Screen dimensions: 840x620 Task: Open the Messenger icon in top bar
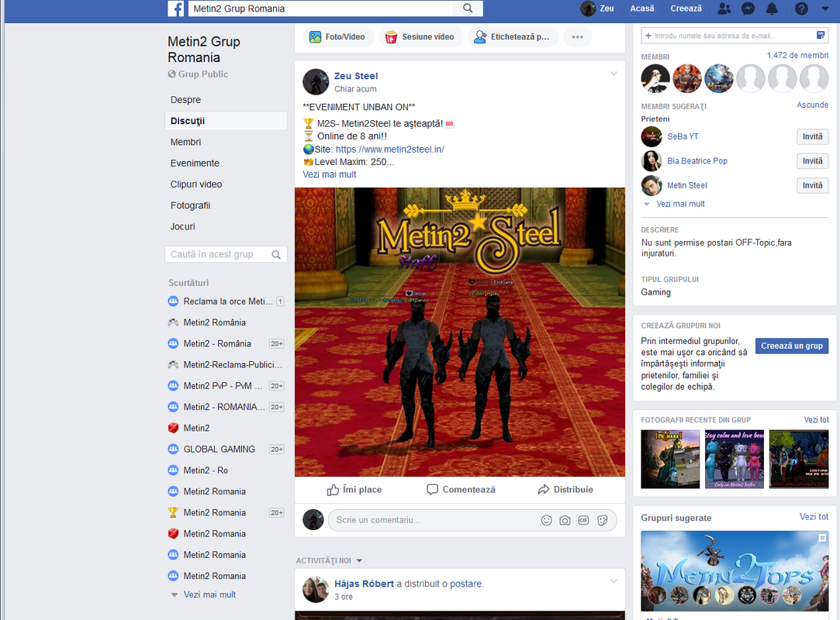pos(748,9)
